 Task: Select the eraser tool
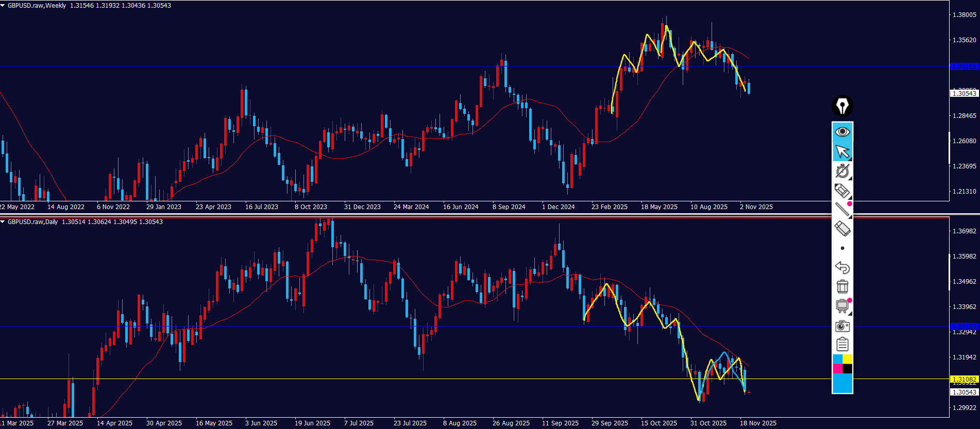click(842, 229)
